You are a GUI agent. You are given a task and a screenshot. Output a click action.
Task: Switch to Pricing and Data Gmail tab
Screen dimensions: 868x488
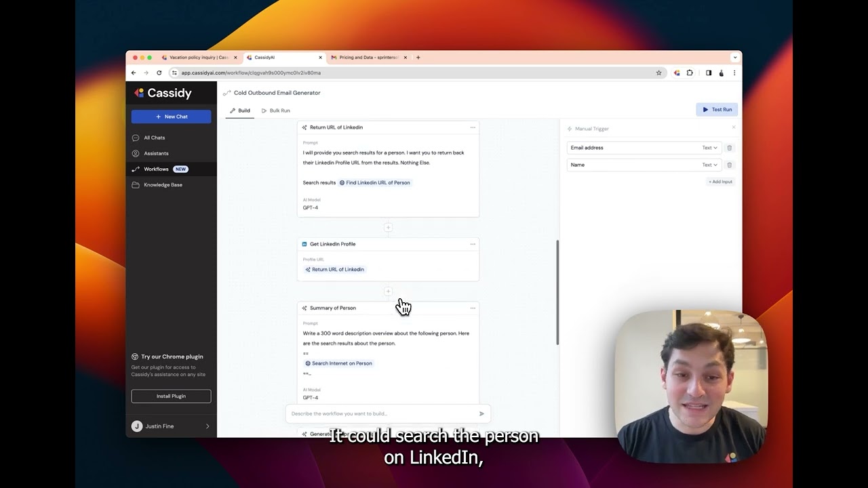pos(369,58)
